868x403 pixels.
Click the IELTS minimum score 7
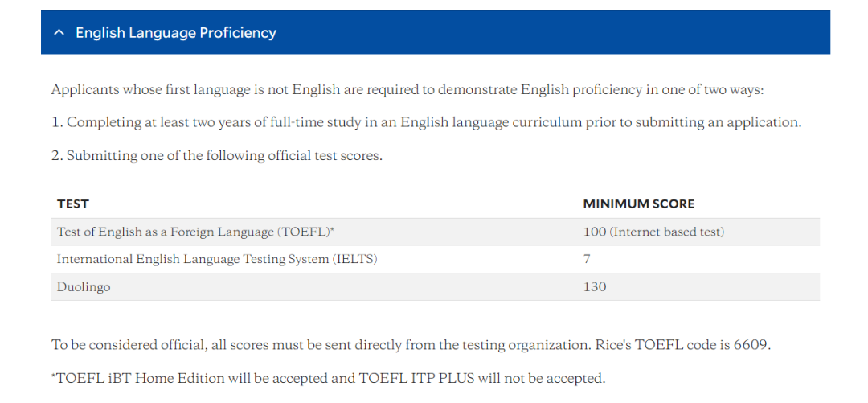pos(587,259)
